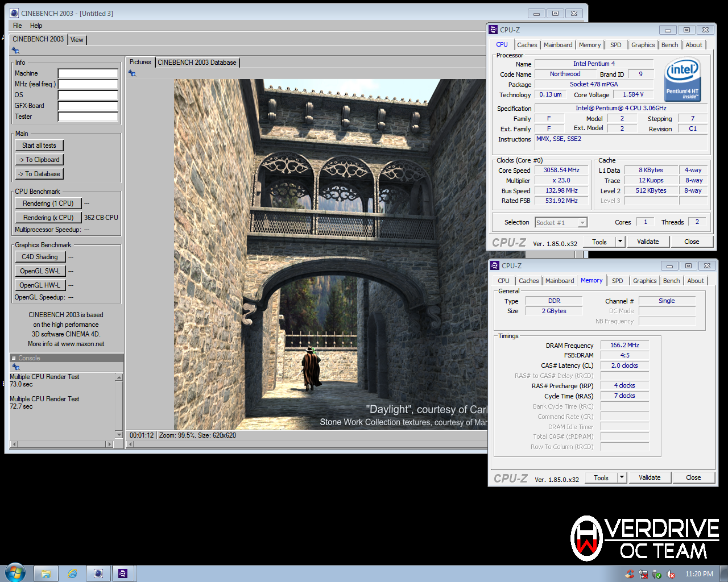Open SPD tab in upper CPU-Z window
The width and height of the screenshot is (728, 582).
[616, 45]
